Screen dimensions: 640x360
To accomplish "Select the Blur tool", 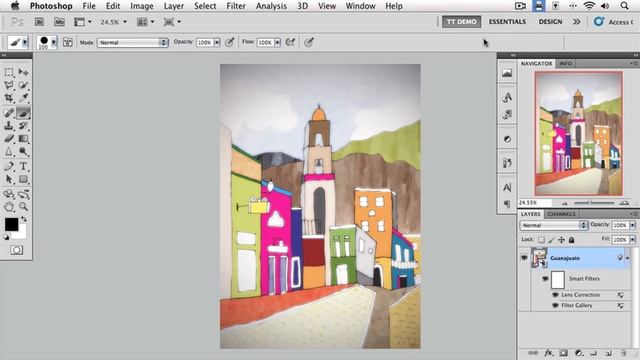I will click(9, 152).
